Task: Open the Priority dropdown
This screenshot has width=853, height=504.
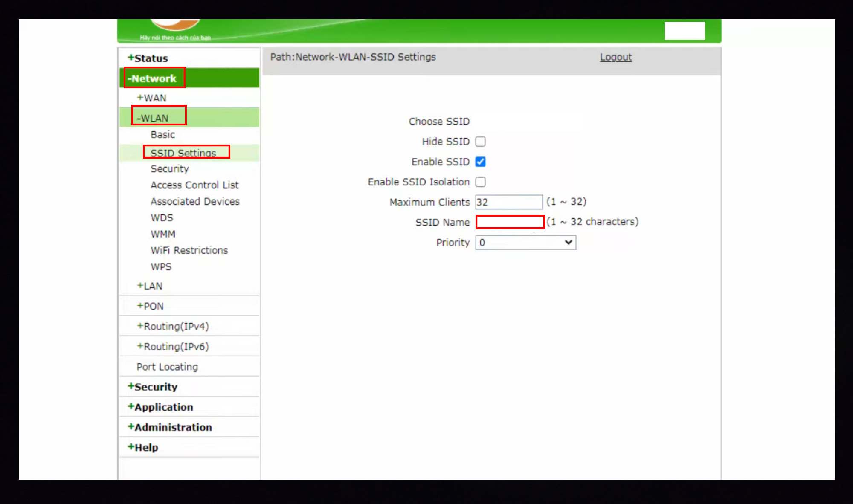Action: coord(525,243)
